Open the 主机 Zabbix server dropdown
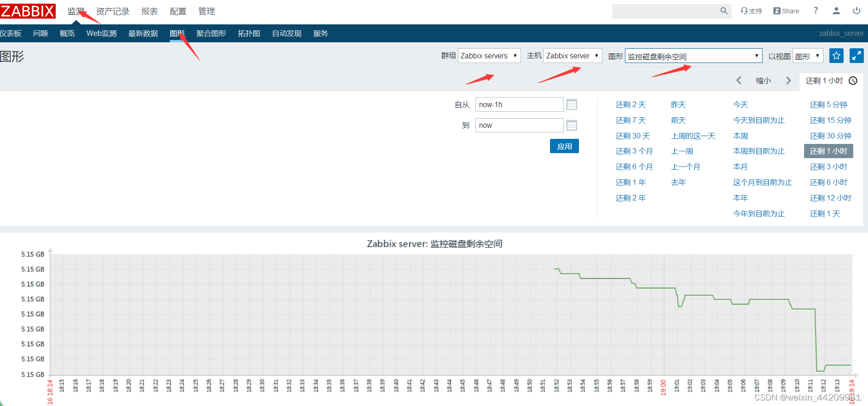 coord(573,56)
